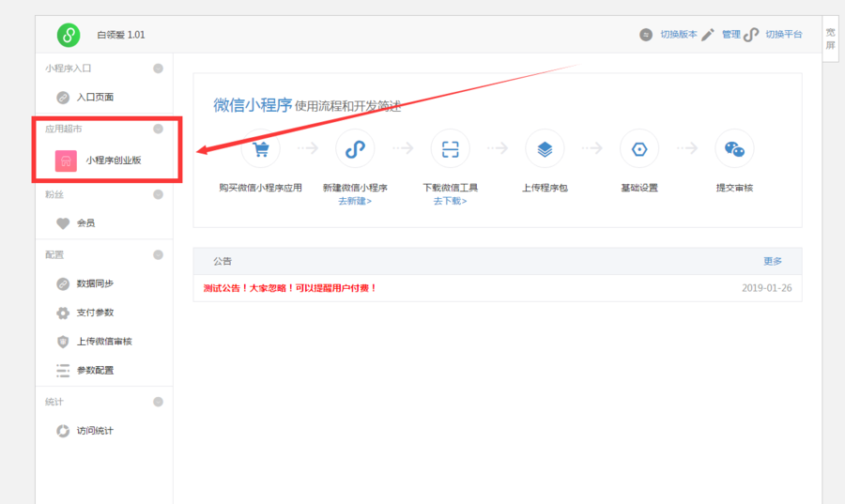Screen dimensions: 845x504
Task: Click 提交审核 step label
Action: pyautogui.click(x=734, y=188)
